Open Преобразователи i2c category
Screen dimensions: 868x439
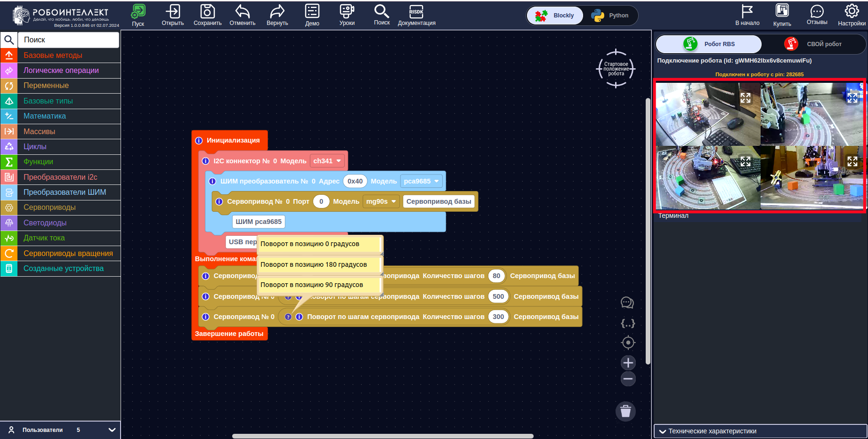pos(60,177)
